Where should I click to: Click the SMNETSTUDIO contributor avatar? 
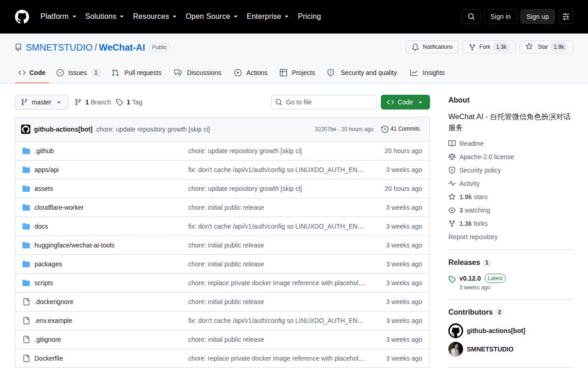[x=456, y=349]
